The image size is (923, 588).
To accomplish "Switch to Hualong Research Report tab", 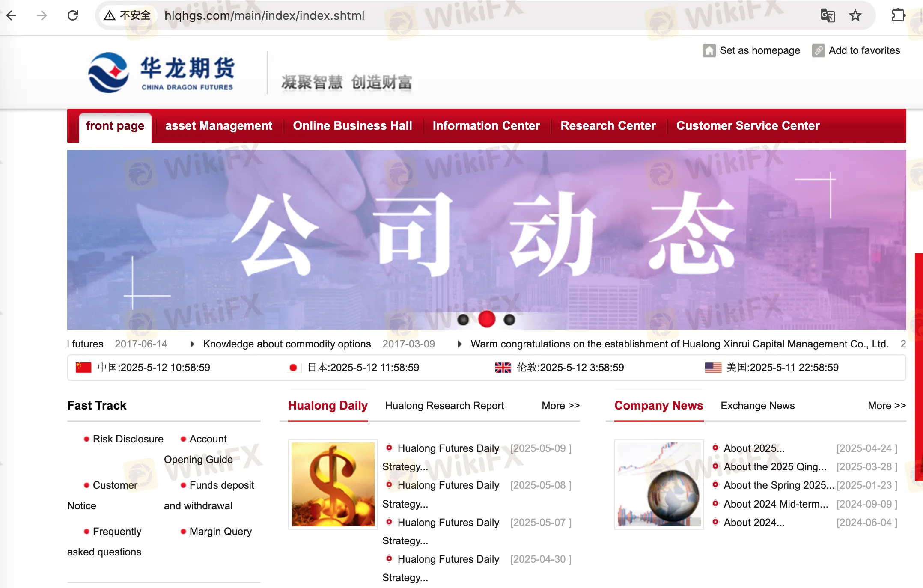I will point(444,405).
